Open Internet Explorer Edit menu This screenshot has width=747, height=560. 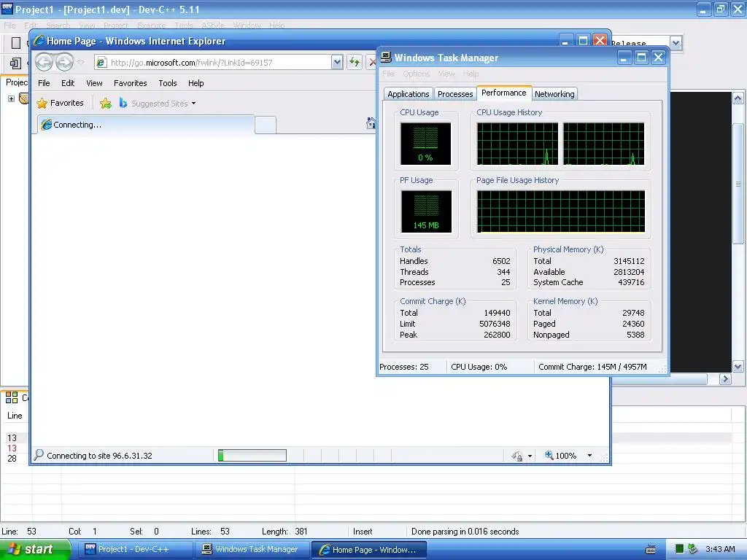(x=68, y=83)
